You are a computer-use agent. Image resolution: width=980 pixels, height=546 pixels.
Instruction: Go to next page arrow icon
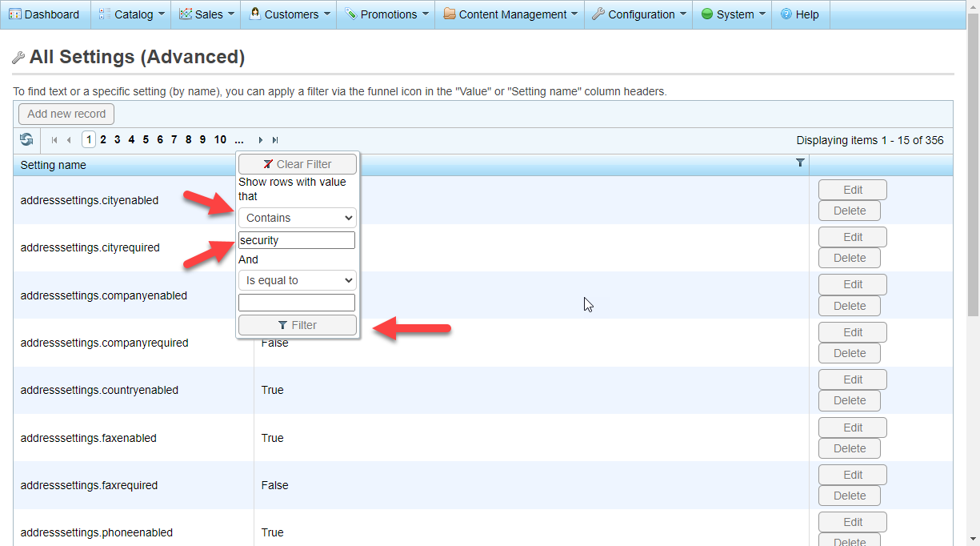pos(261,140)
